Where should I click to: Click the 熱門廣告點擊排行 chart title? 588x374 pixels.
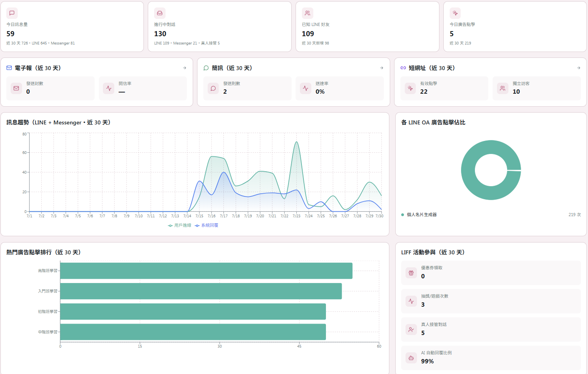coord(44,252)
